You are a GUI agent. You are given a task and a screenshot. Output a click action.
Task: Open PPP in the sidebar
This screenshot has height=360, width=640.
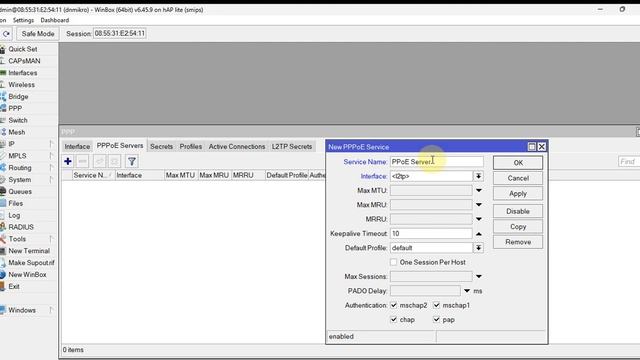click(x=15, y=108)
